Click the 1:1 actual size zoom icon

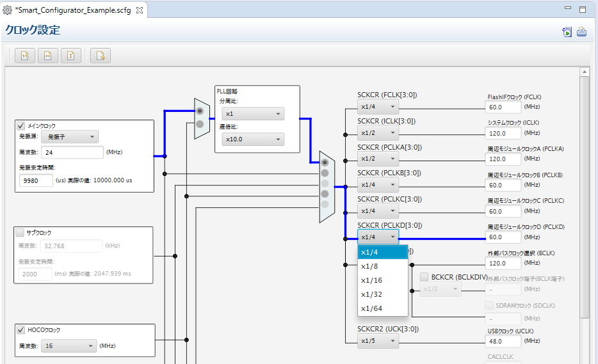pos(25,56)
